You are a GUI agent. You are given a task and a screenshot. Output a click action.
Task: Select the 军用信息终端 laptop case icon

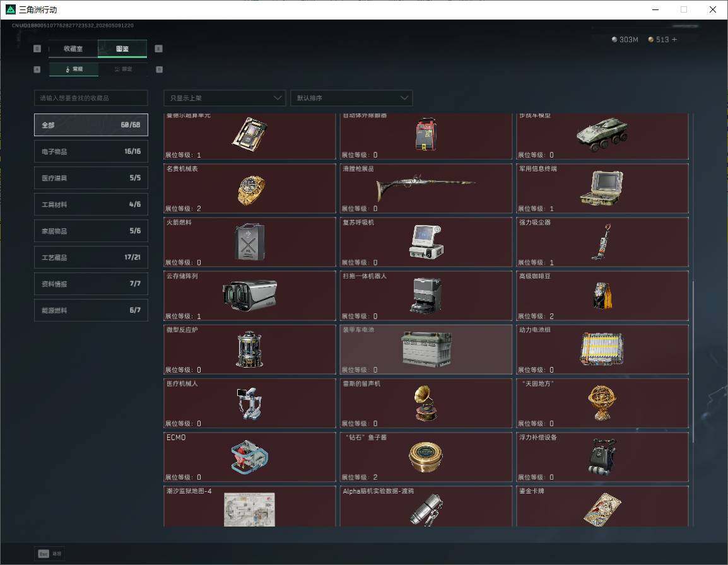602,188
